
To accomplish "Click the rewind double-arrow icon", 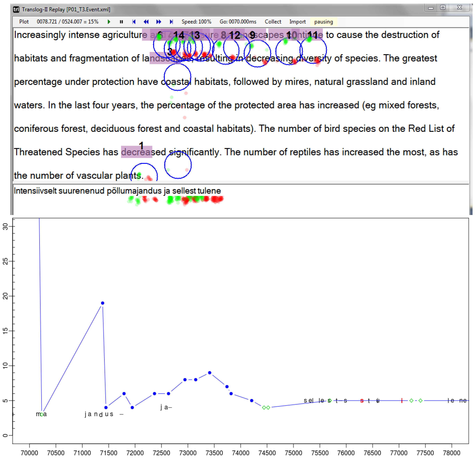I will tap(146, 22).
